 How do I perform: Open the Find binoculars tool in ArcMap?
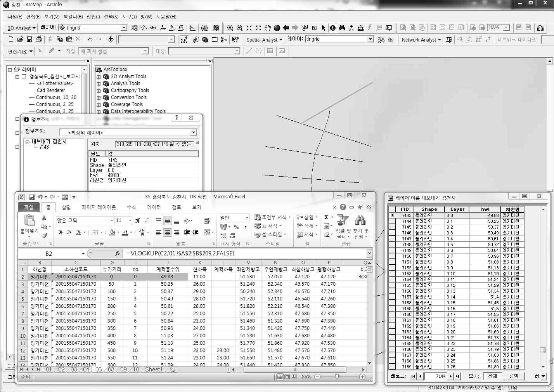(x=342, y=28)
